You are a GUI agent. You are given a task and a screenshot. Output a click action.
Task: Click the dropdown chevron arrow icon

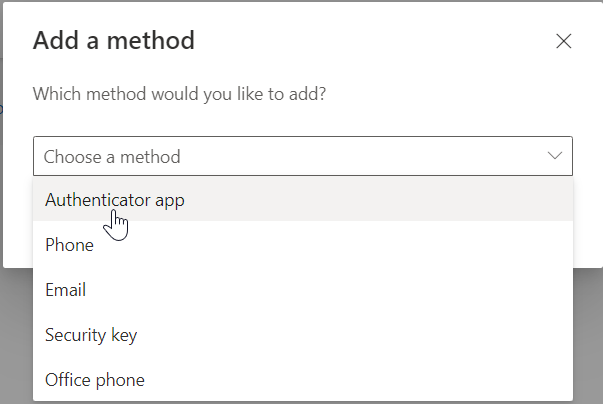(555, 156)
